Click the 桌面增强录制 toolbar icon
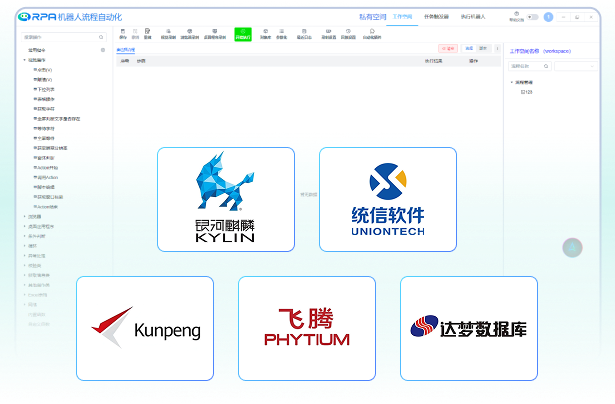The height and width of the screenshot is (404, 615). (215, 34)
